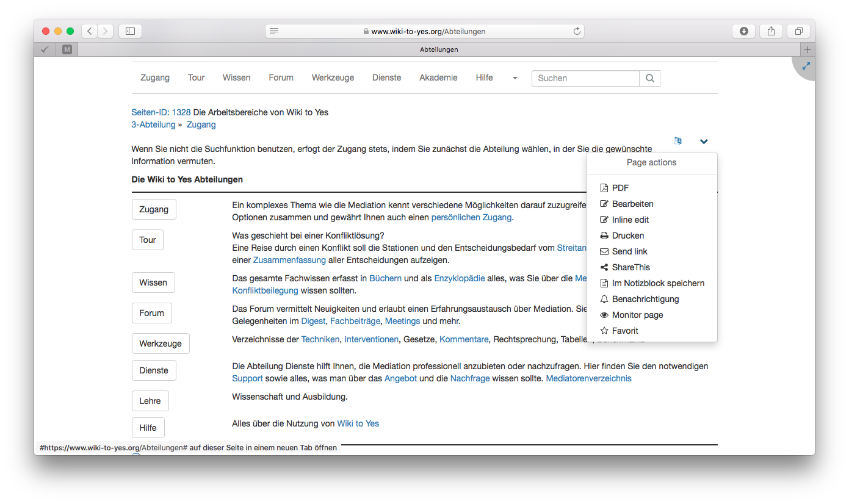Select Monitor page menu entry
Viewport: 849px width, 504px height.
click(x=637, y=315)
